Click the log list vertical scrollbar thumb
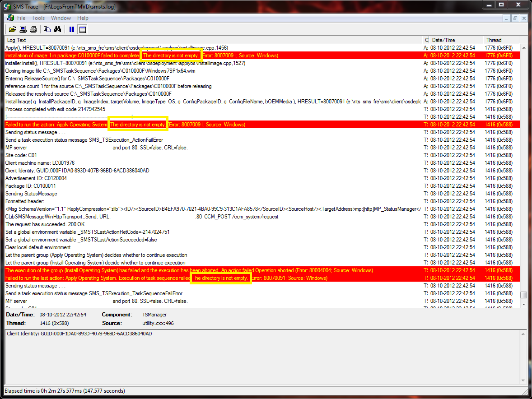Viewport: 532px width, 399px height. click(x=523, y=295)
